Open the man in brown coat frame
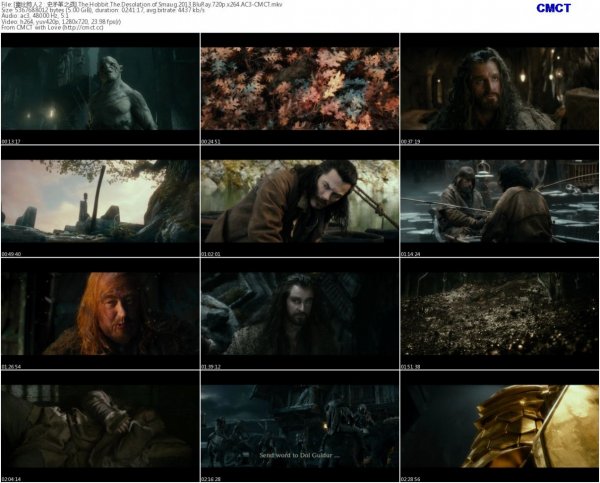This screenshot has width=600, height=483. coord(300,201)
